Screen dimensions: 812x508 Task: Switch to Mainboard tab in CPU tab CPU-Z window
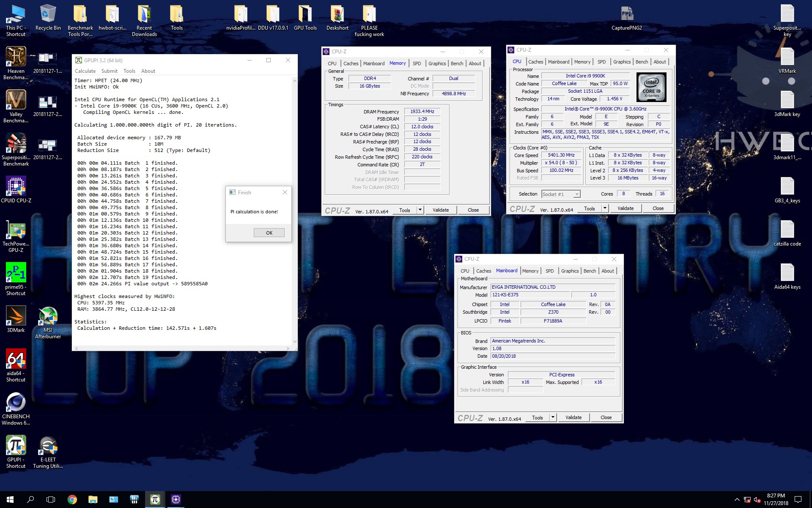pyautogui.click(x=559, y=62)
